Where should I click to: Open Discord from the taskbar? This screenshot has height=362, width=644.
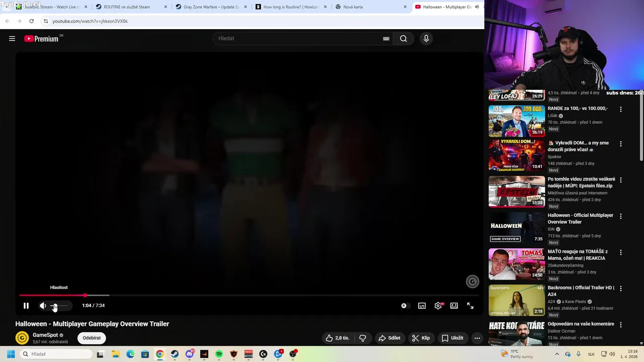point(189,354)
